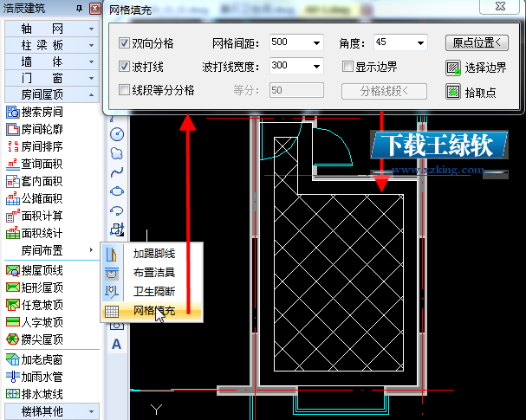
Task: Click the insert block tool icon
Action: 117,229
